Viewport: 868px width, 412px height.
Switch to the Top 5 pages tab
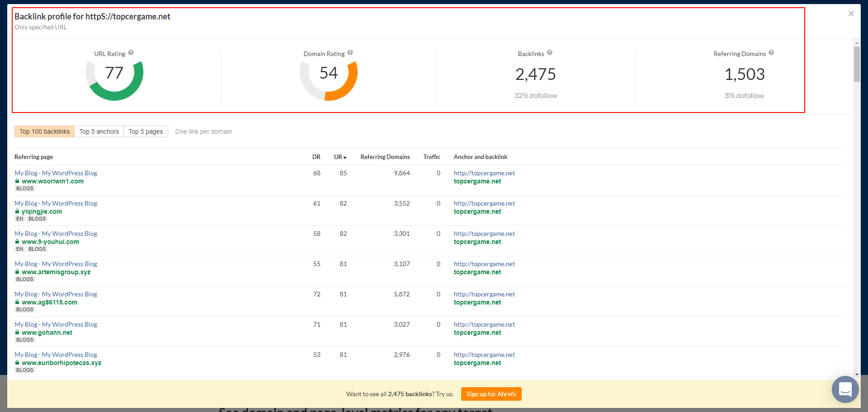pyautogui.click(x=146, y=131)
